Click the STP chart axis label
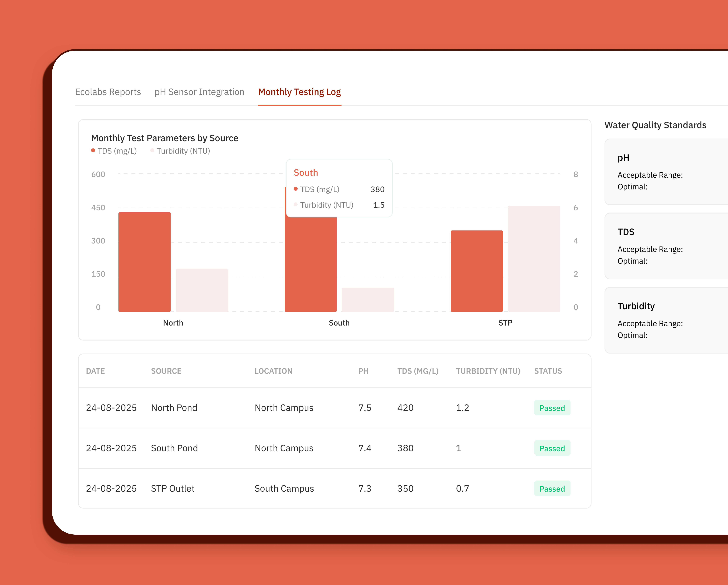Viewport: 728px width, 585px height. [x=505, y=323]
